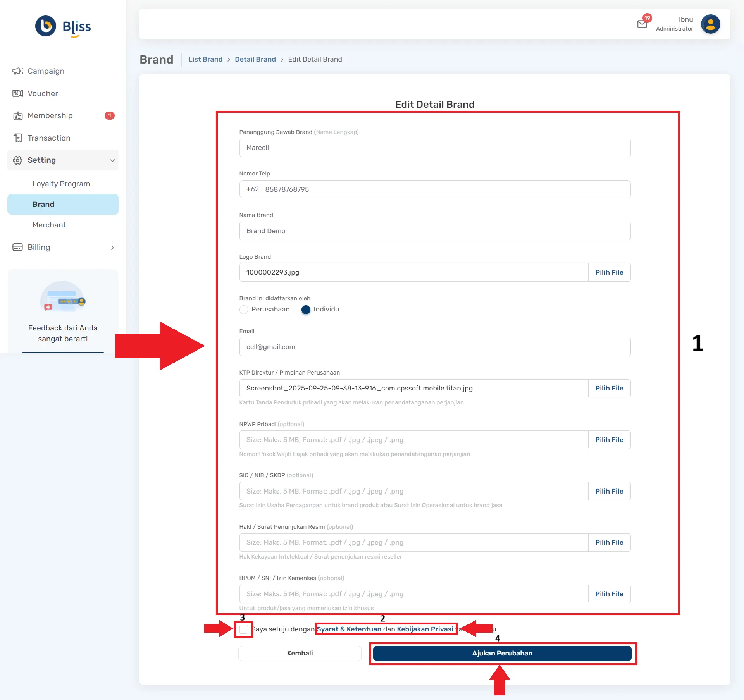Navigate to List Brand breadcrumb
The image size is (744, 700).
[x=205, y=59]
